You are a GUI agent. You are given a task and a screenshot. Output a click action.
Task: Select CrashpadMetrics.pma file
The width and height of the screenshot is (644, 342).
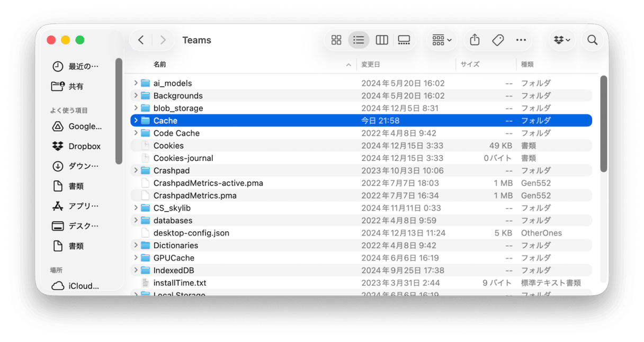pos(361,195)
